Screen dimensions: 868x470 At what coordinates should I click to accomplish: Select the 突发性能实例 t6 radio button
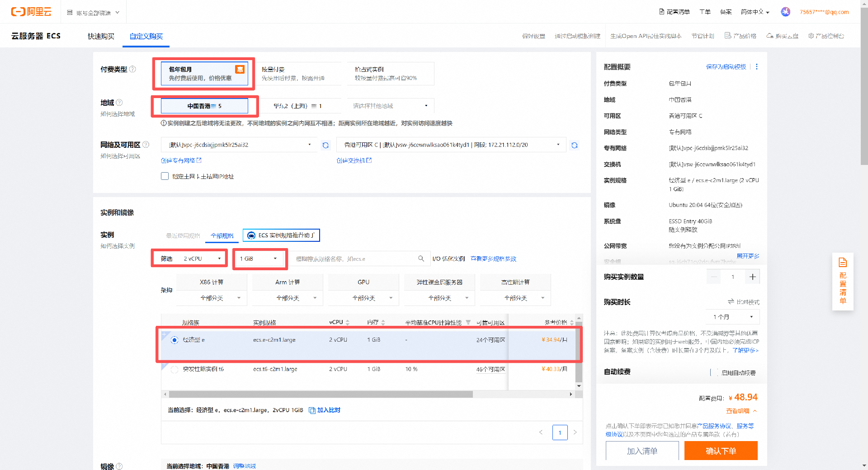click(x=175, y=369)
